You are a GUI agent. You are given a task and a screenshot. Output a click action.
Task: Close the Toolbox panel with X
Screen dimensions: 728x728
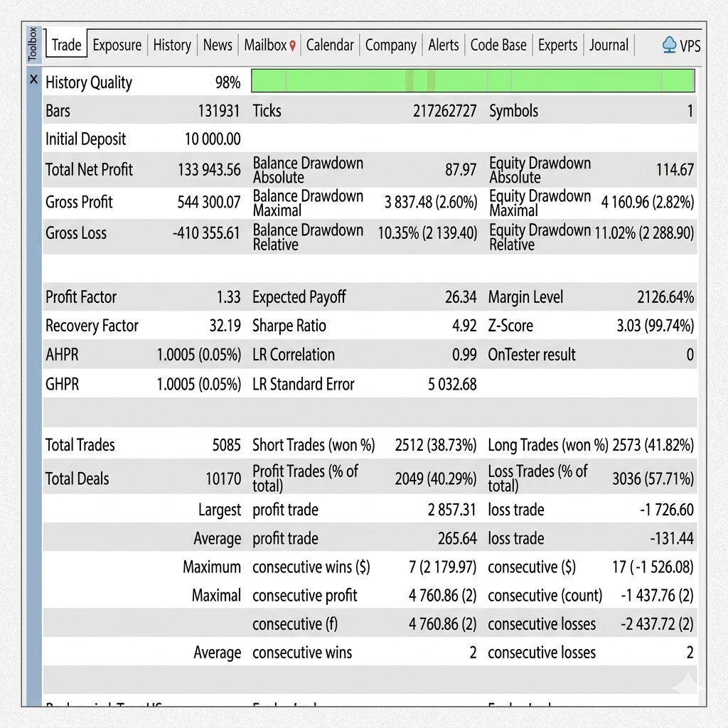[x=33, y=80]
